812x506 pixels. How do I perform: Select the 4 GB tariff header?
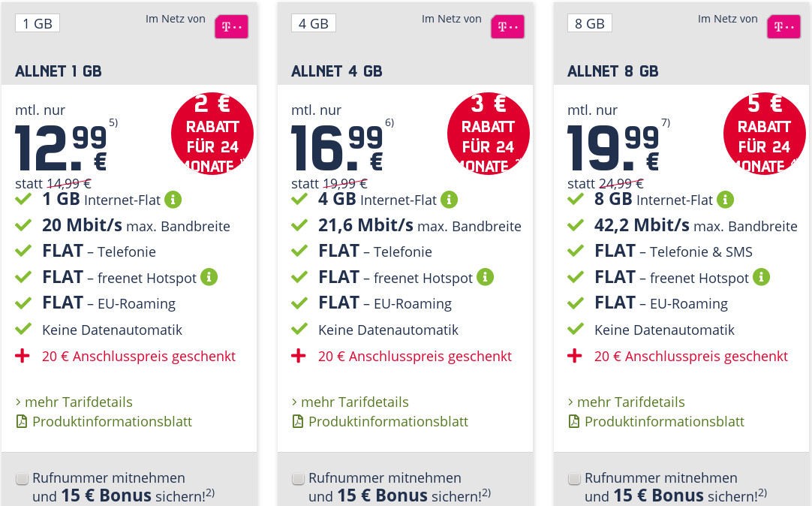pos(313,23)
